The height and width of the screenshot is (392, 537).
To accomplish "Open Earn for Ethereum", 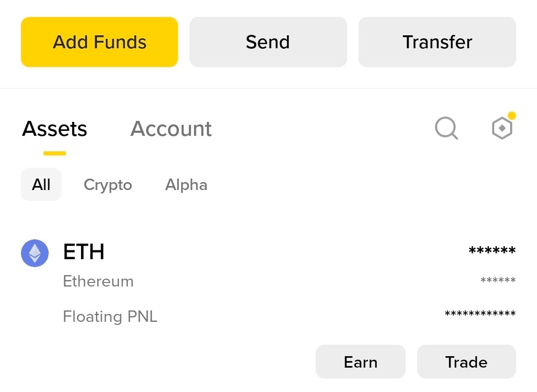I will tap(360, 362).
